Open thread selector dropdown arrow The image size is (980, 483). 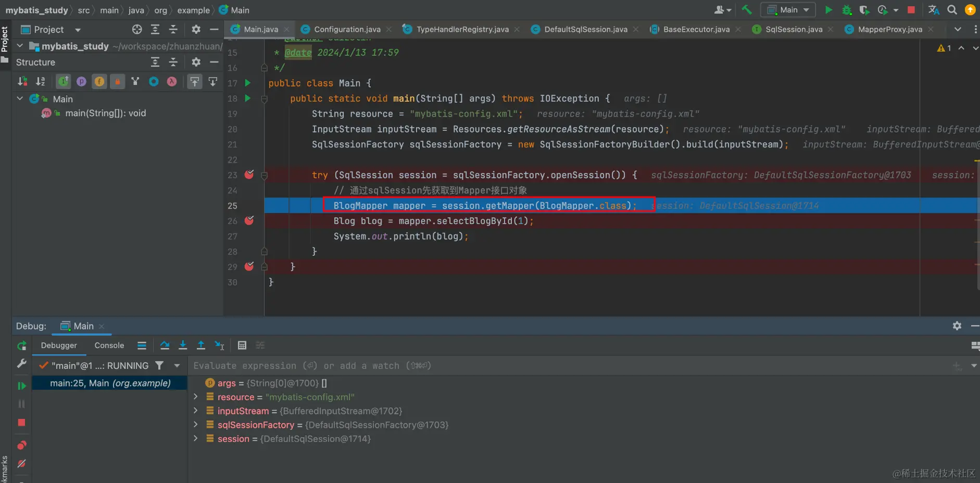(177, 365)
